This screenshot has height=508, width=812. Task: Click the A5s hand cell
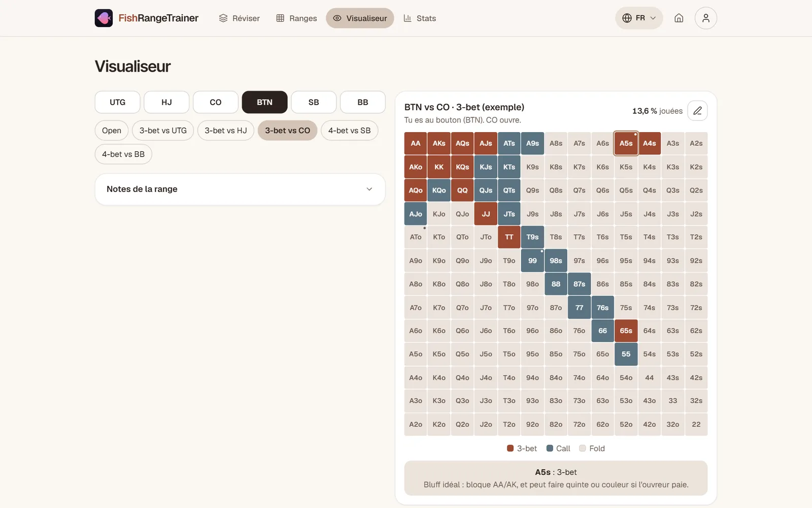point(626,143)
